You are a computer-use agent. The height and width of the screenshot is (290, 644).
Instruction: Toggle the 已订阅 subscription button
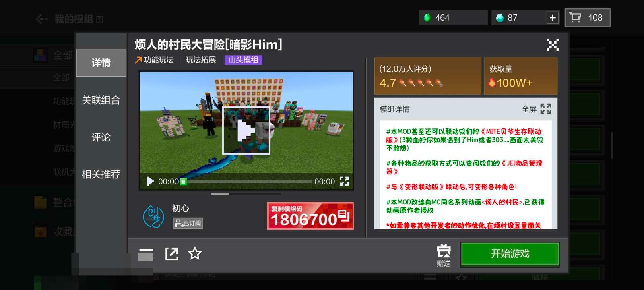[188, 223]
